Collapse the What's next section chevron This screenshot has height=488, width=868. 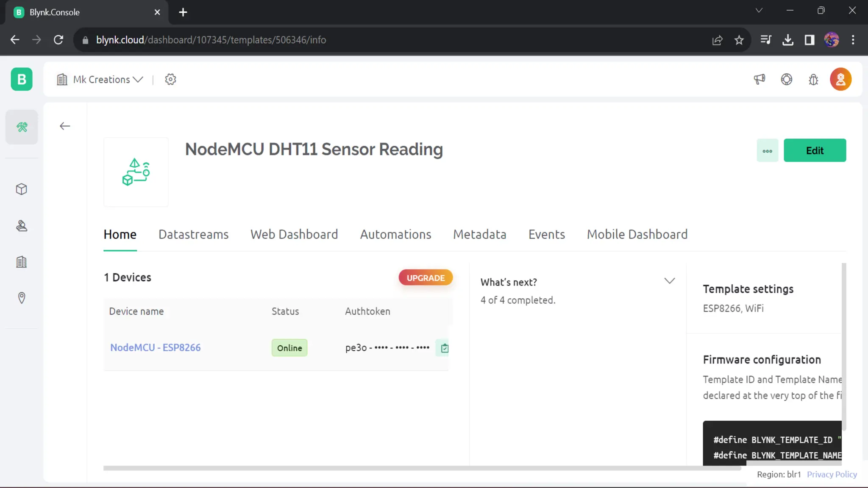coord(669,281)
